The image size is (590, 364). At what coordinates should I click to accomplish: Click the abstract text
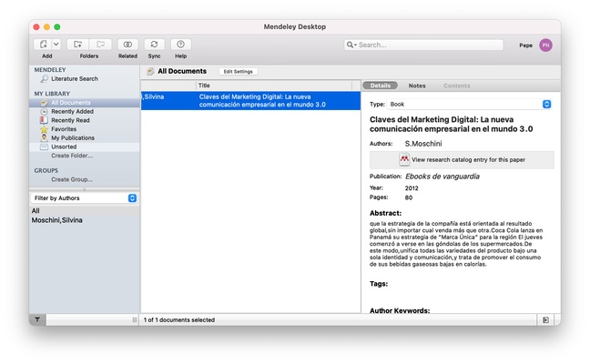pyautogui.click(x=456, y=244)
